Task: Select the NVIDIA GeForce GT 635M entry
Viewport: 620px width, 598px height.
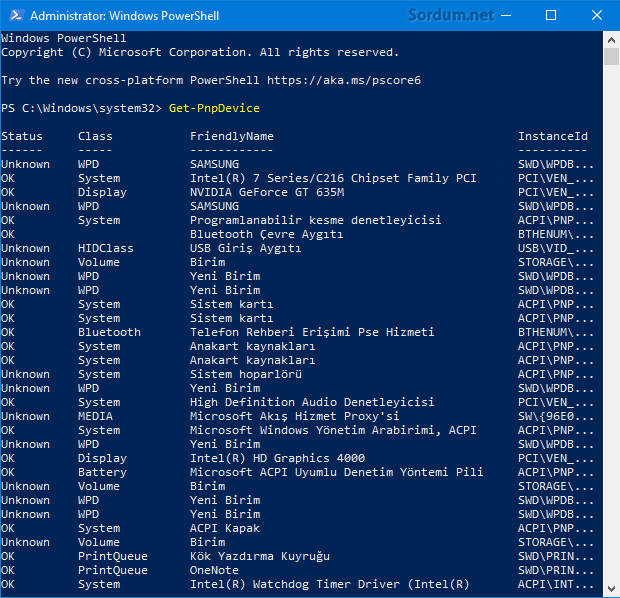Action: [x=267, y=193]
